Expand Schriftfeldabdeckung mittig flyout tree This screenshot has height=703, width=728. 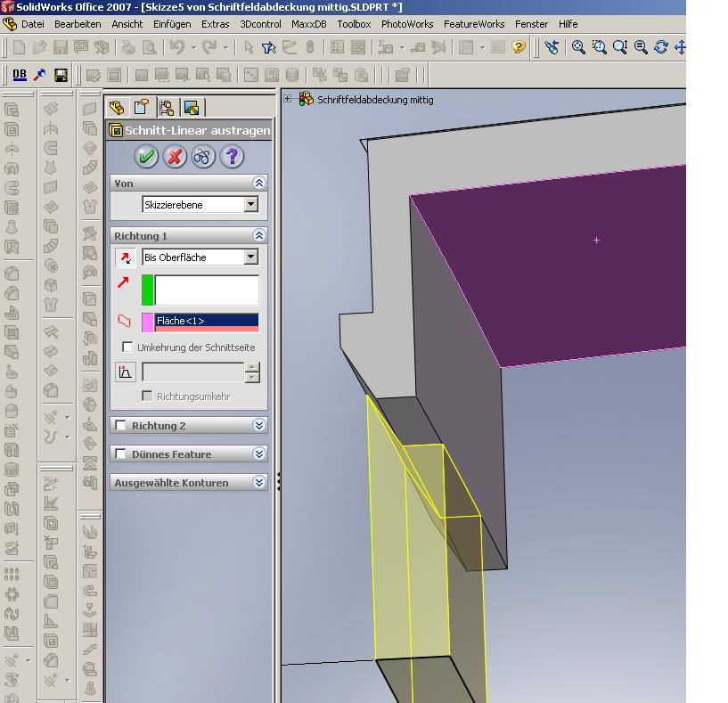[x=288, y=98]
